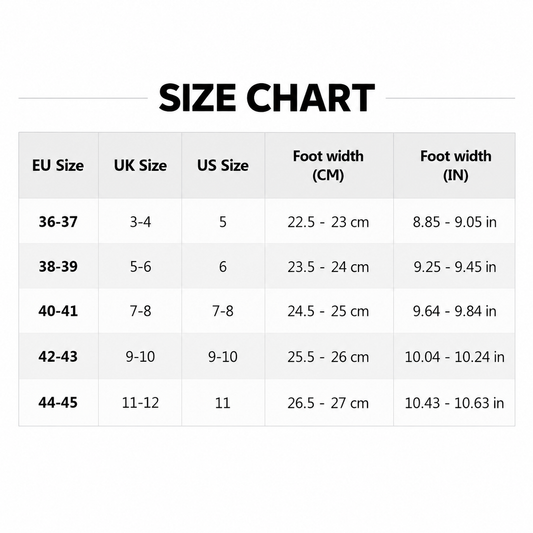
Task: Click the UK size 3-4 cell
Action: coord(140,222)
